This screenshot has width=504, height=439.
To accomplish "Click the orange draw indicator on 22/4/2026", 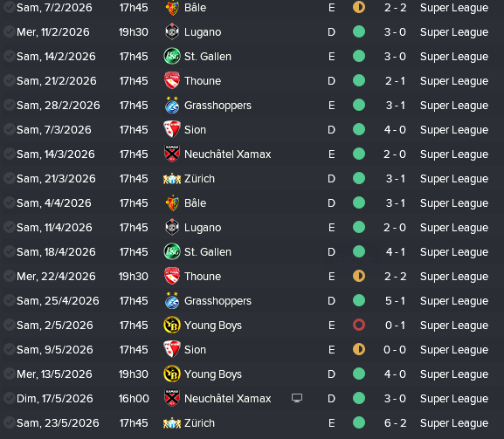I will coord(359,276).
